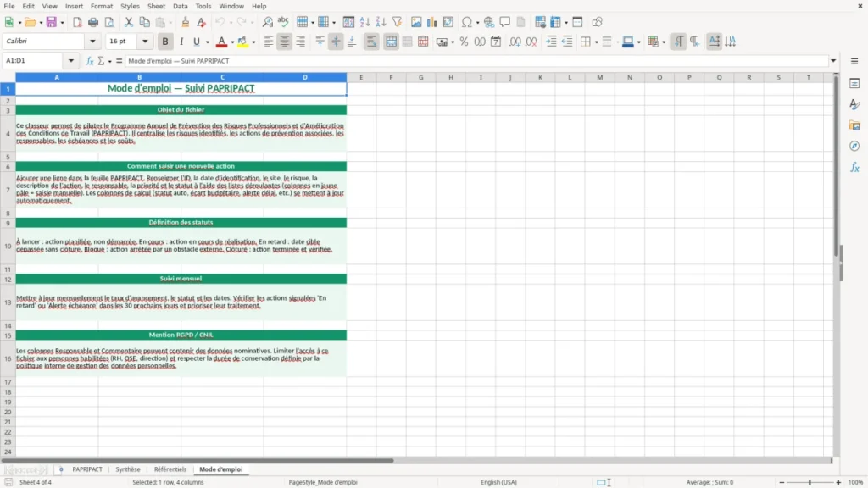The height and width of the screenshot is (488, 868).
Task: Select row 17 header
Action: pos(8,382)
